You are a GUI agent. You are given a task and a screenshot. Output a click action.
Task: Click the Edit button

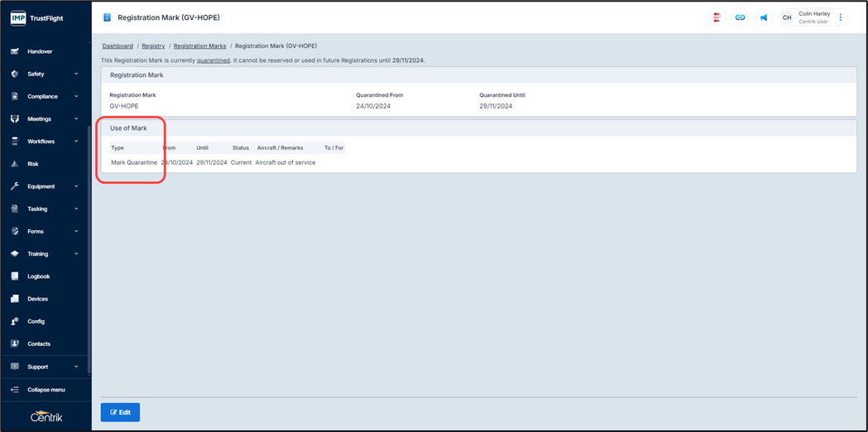point(120,412)
